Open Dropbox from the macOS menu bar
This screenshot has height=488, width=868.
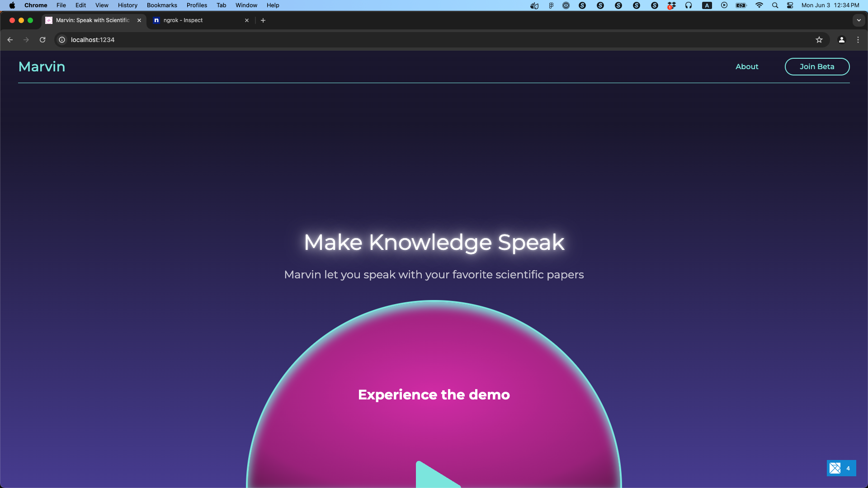[671, 5]
